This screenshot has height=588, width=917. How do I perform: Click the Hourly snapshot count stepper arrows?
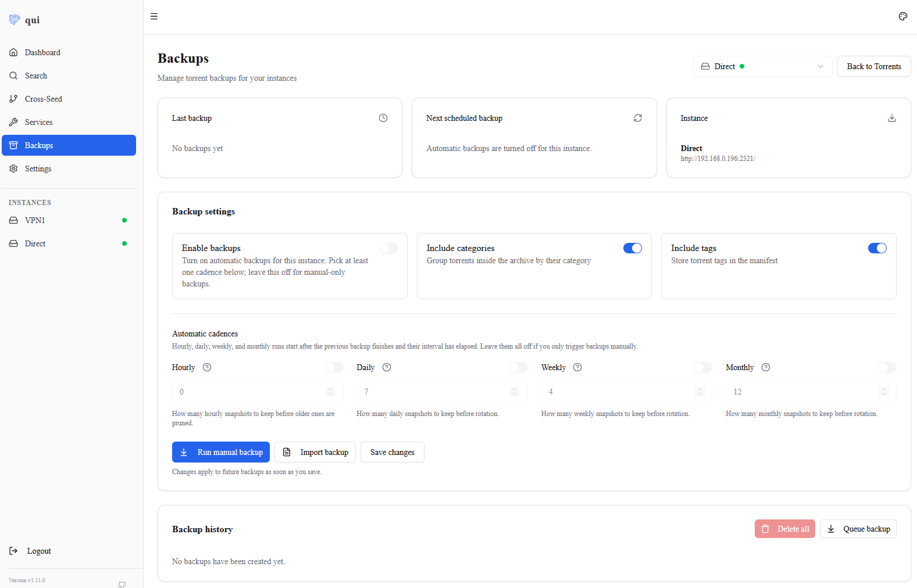[330, 392]
